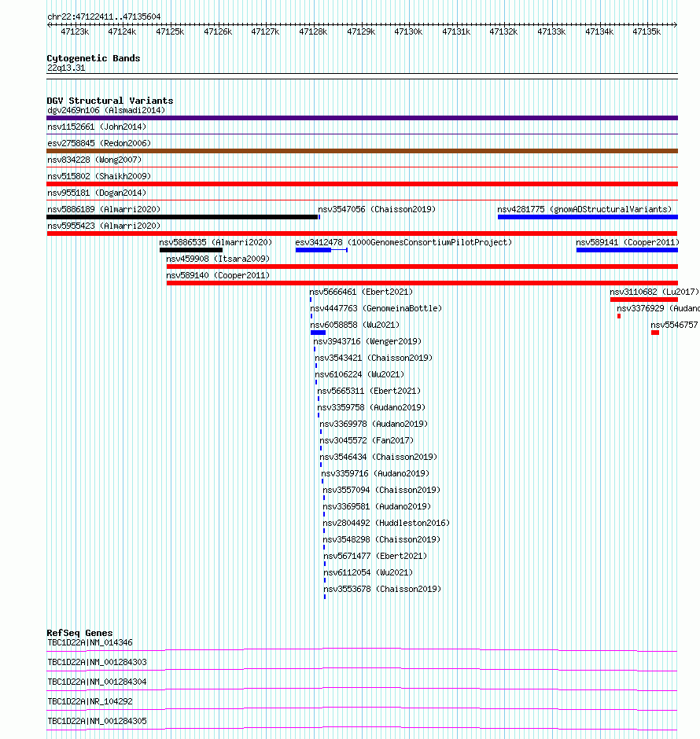Click the TBC1D22A|NM_001284303 transcript label
700x739 pixels.
pos(97,662)
